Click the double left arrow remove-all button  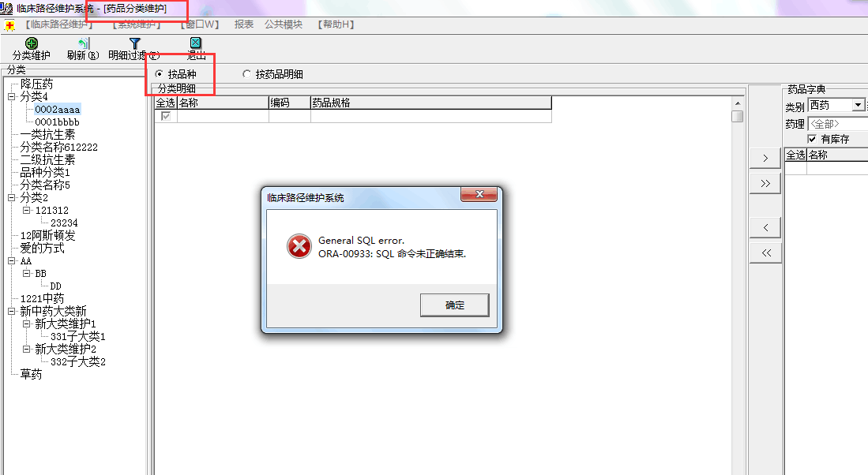[765, 252]
